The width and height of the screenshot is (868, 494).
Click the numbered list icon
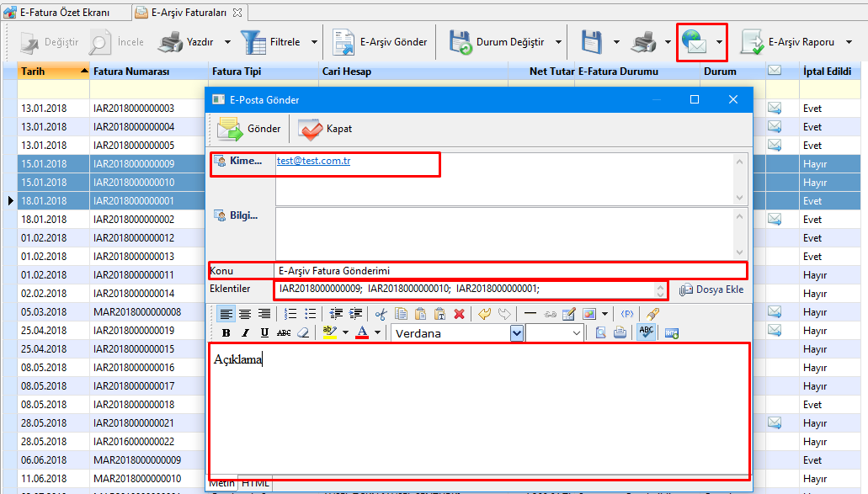(x=290, y=314)
